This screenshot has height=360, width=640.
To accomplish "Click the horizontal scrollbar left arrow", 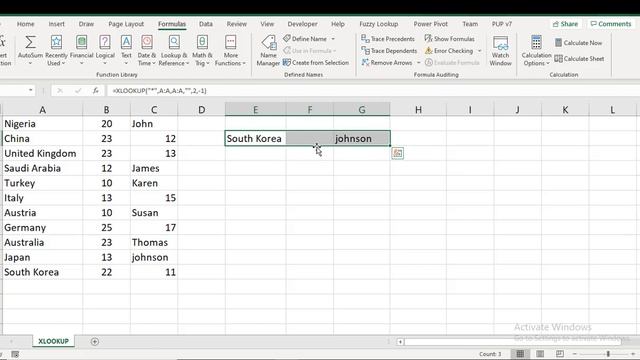I will point(400,342).
